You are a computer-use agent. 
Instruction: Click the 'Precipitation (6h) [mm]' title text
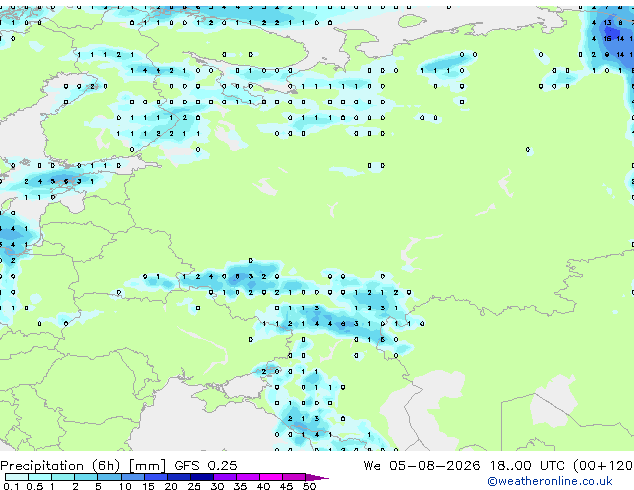(x=83, y=466)
